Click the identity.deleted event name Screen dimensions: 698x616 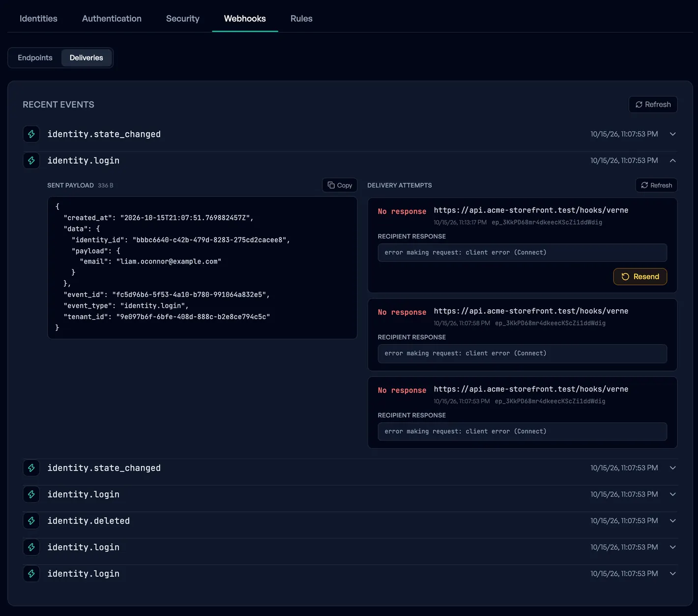click(x=88, y=521)
